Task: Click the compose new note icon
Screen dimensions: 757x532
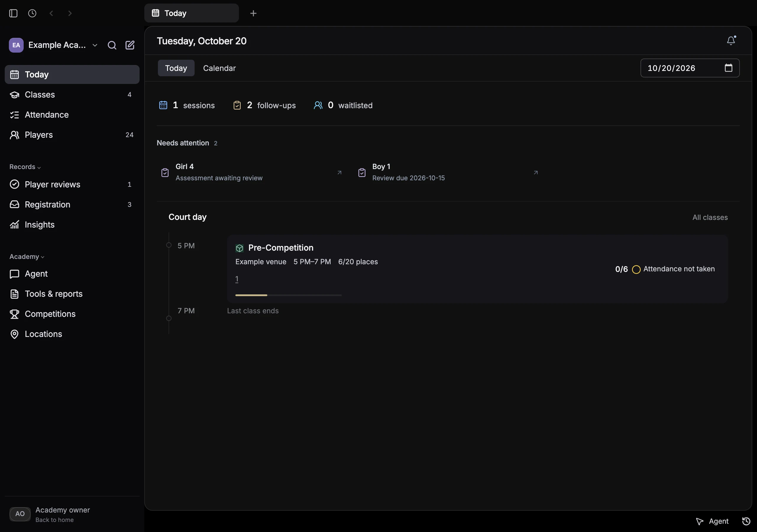Action: click(130, 45)
